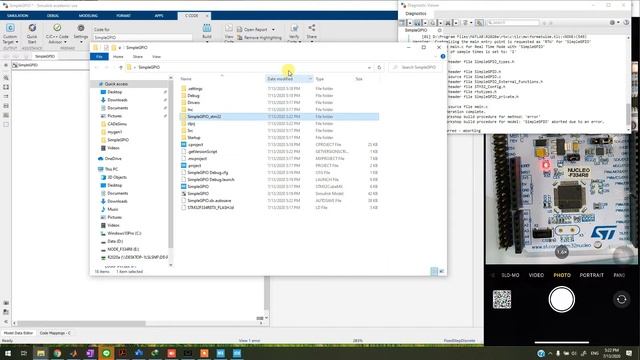Select the STM32F334R8TX_FLASH.ld file
This screenshot has height=360, width=640.
(211, 207)
